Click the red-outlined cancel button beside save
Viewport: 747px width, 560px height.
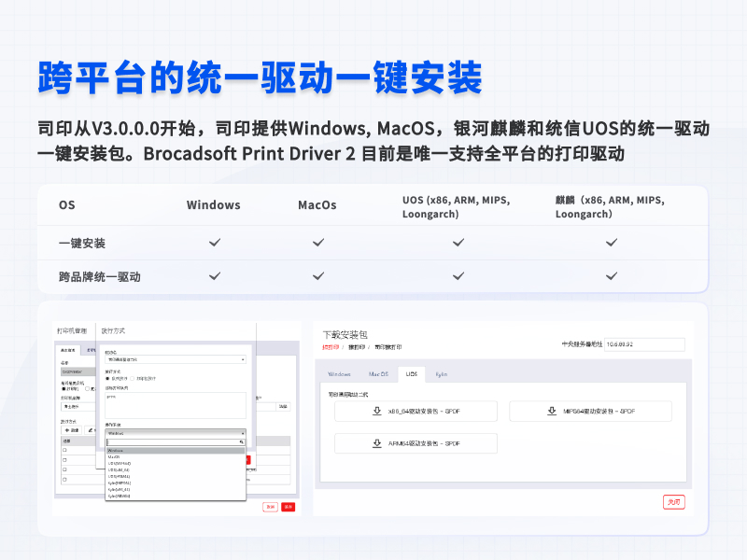pyautogui.click(x=270, y=507)
